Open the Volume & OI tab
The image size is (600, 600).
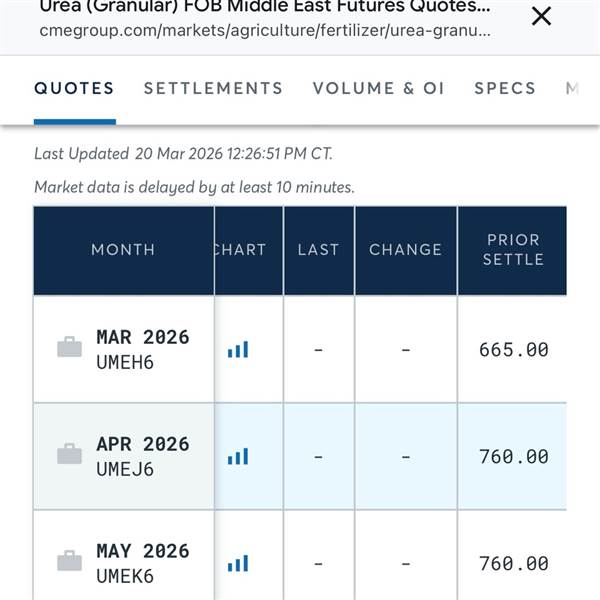pyautogui.click(x=378, y=88)
